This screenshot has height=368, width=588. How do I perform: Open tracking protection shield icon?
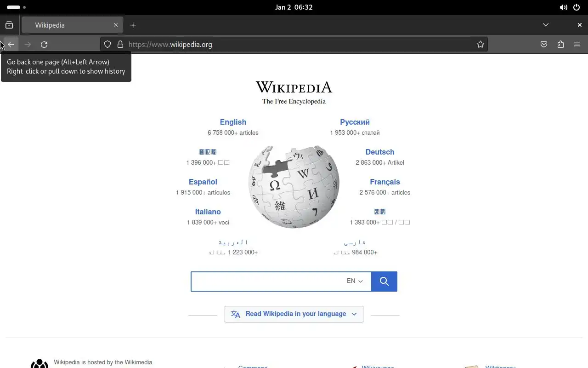pyautogui.click(x=107, y=44)
